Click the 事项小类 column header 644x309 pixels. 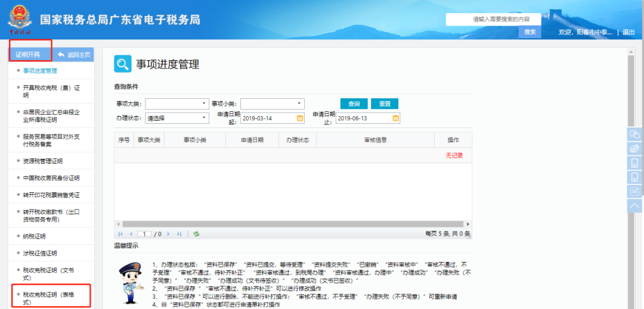click(194, 140)
